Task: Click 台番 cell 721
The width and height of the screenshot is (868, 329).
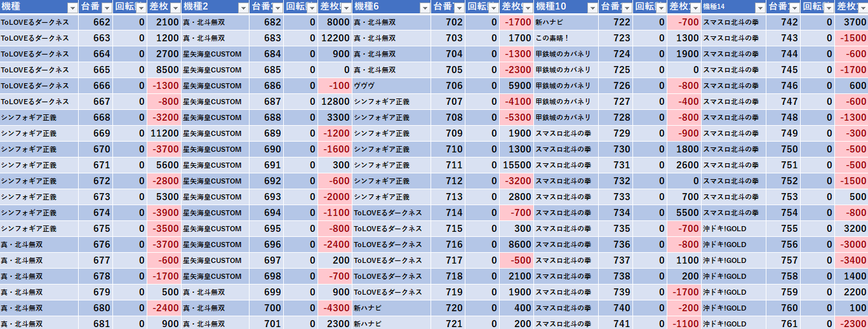Action: pyautogui.click(x=448, y=324)
